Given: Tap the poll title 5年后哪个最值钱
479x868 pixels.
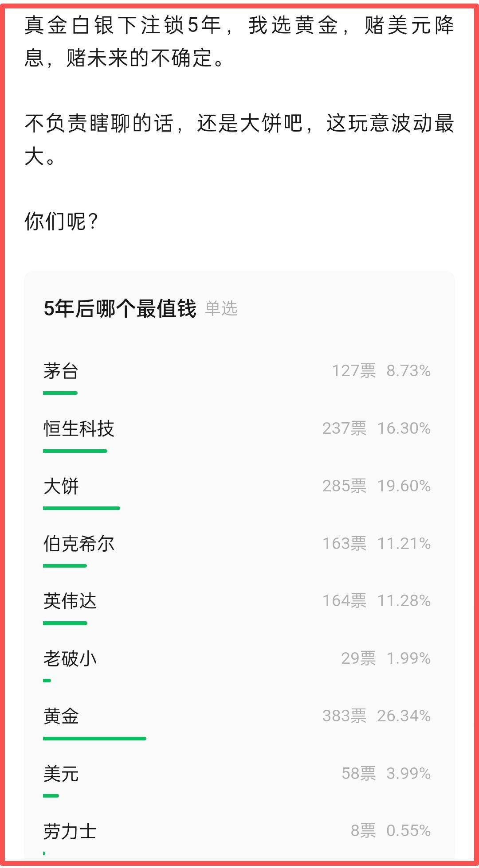Looking at the screenshot, I should (120, 308).
